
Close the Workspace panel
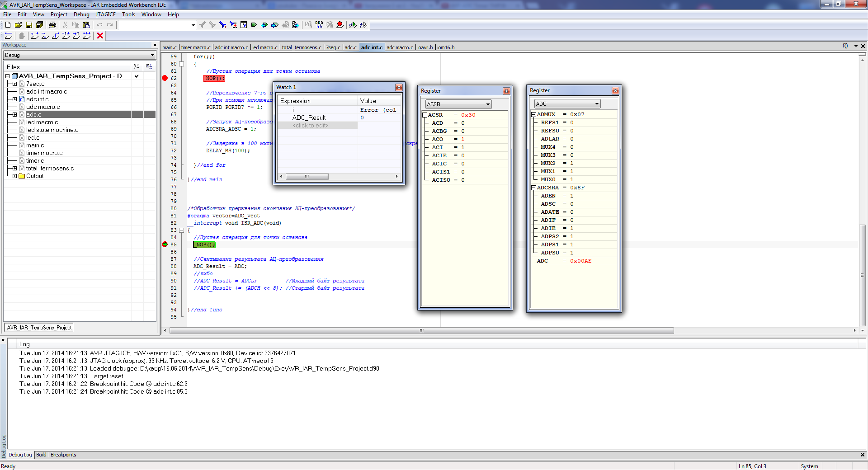coord(155,45)
